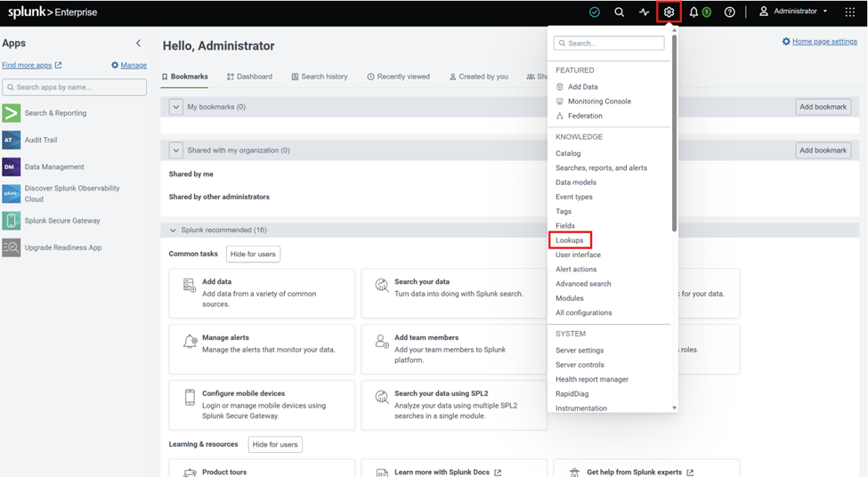868x477 pixels.
Task: Switch to the Search history tab
Action: [x=320, y=77]
